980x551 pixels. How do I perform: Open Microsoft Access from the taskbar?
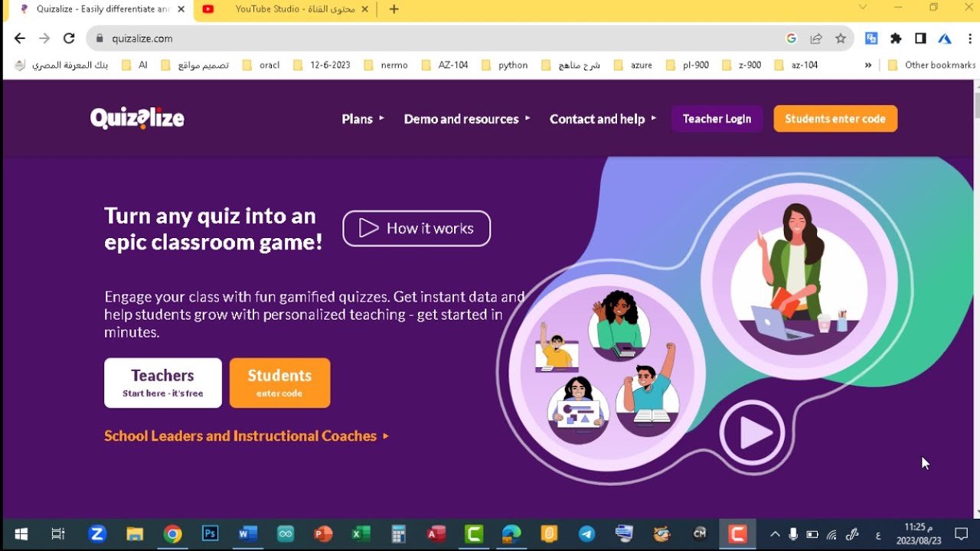pyautogui.click(x=436, y=534)
